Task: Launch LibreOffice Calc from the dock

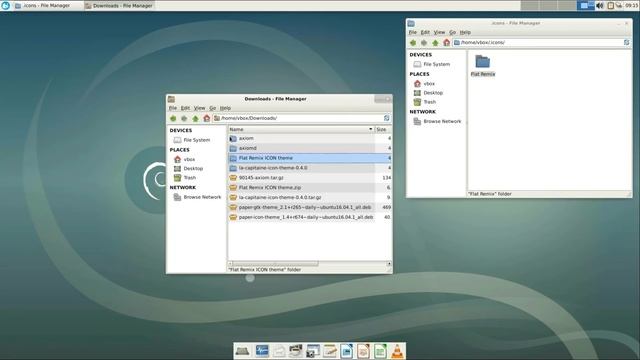Action: [380, 351]
